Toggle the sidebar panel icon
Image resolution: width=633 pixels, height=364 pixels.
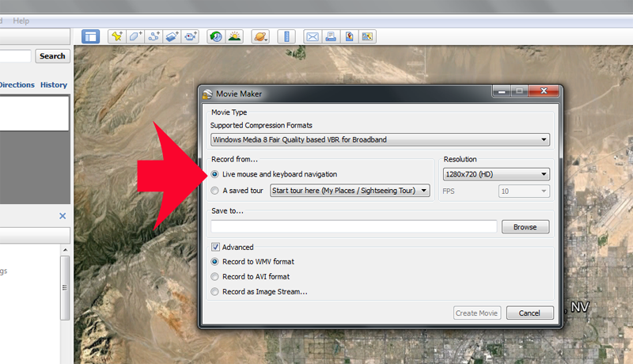pyautogui.click(x=90, y=36)
